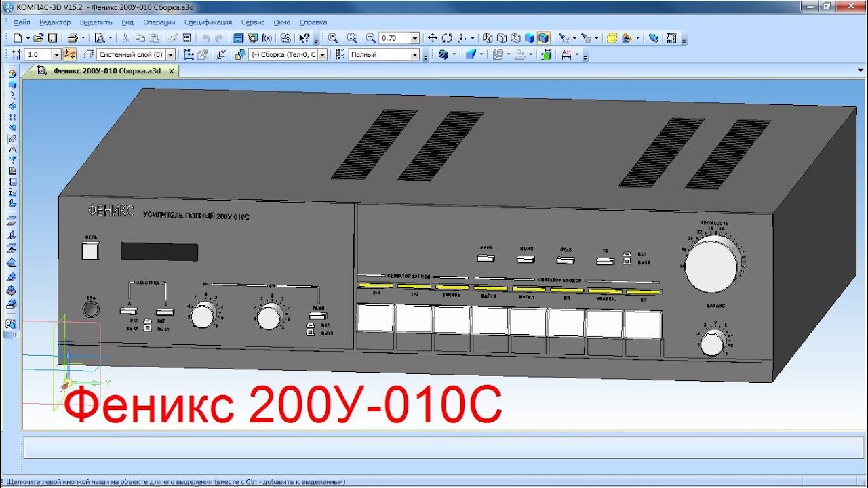Screen dimensions: 868x488
Task: Open the Спецификация menu
Action: (208, 22)
